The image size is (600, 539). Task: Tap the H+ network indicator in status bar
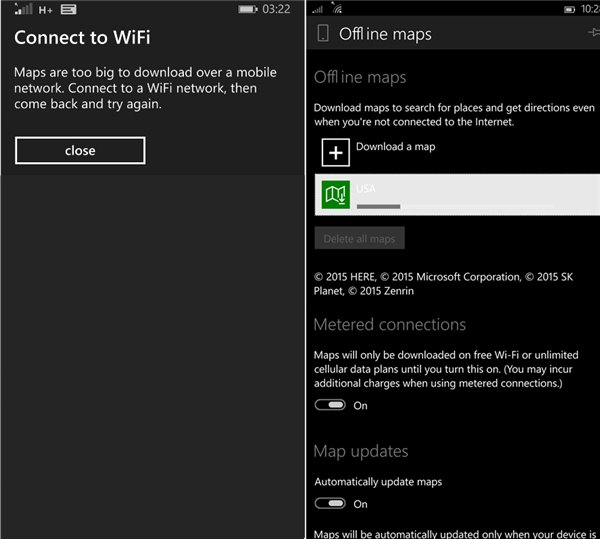coord(45,10)
